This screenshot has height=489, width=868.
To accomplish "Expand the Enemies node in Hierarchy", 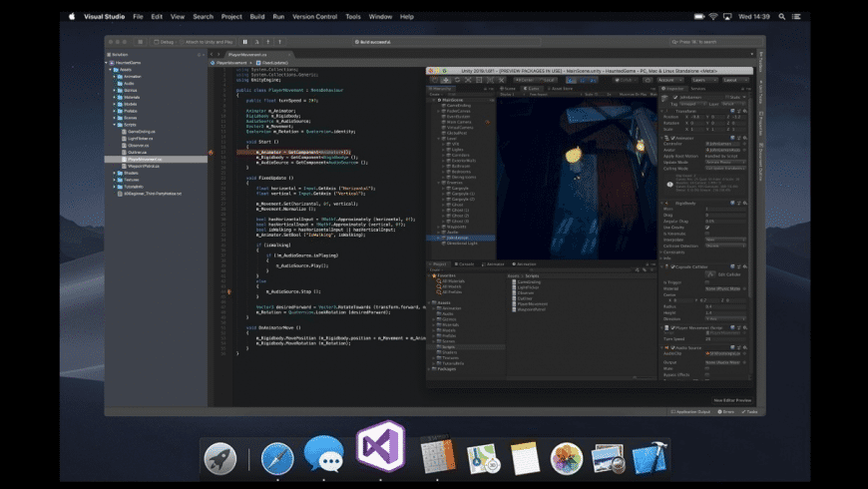I will pyautogui.click(x=439, y=183).
